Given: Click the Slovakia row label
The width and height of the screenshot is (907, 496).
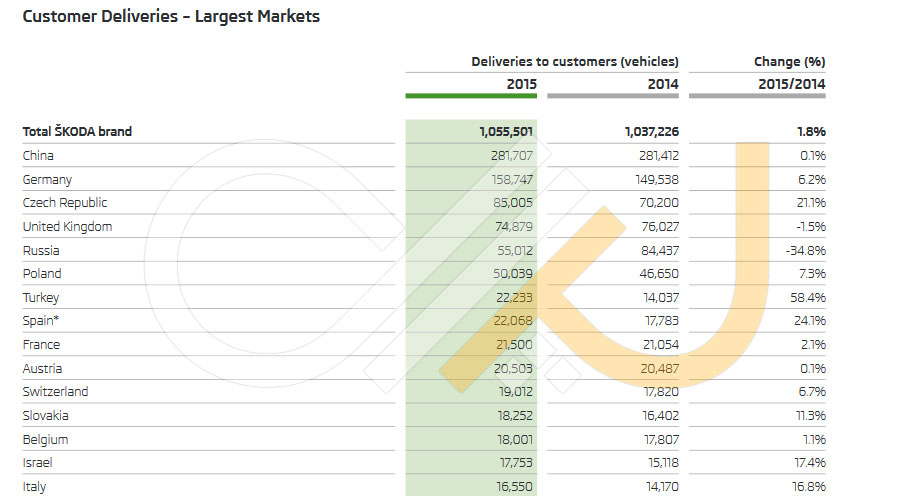Looking at the screenshot, I should (x=45, y=416).
